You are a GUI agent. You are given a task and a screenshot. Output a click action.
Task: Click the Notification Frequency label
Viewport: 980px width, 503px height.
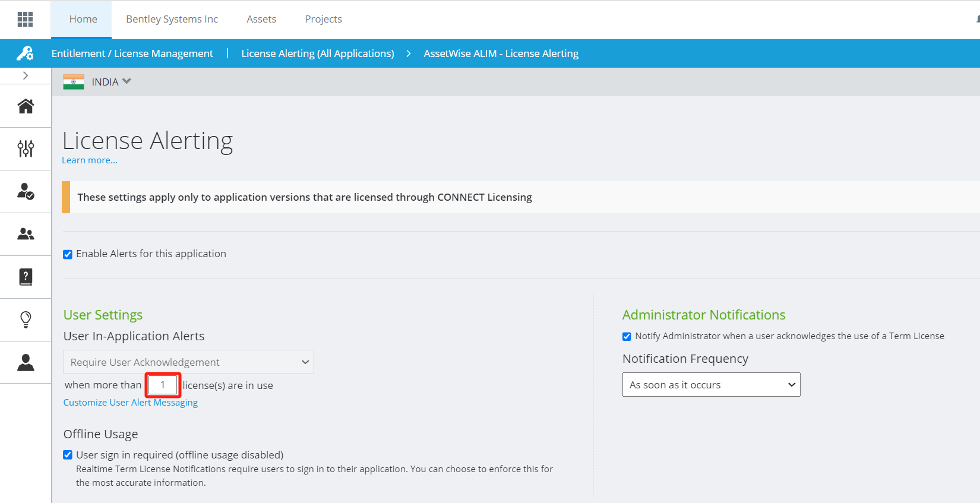coord(685,359)
